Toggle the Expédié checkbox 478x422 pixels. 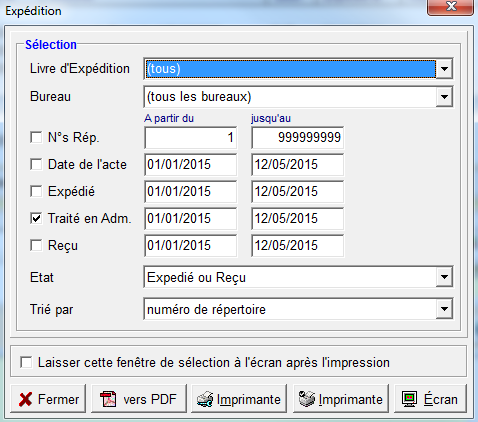coord(36,191)
